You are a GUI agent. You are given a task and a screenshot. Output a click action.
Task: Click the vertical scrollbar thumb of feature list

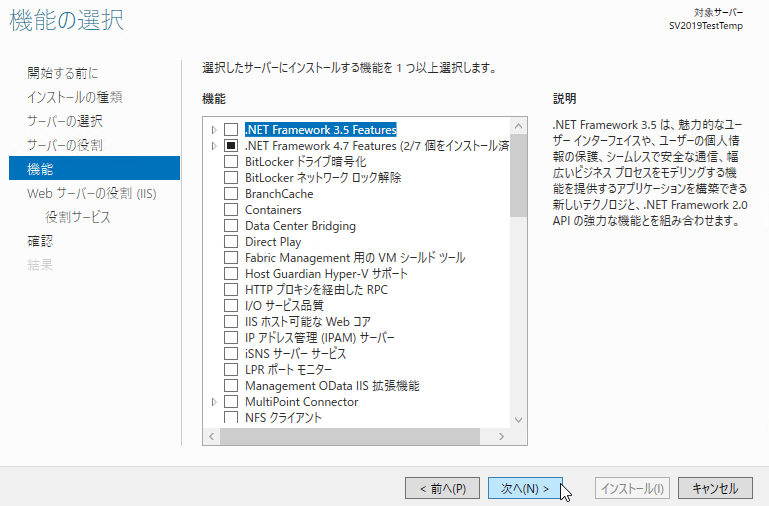coord(518,176)
